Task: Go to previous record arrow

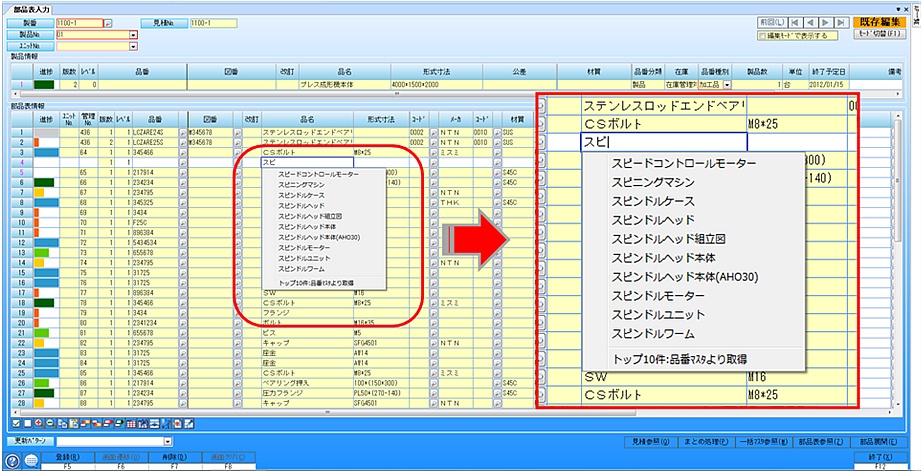Action: [811, 20]
